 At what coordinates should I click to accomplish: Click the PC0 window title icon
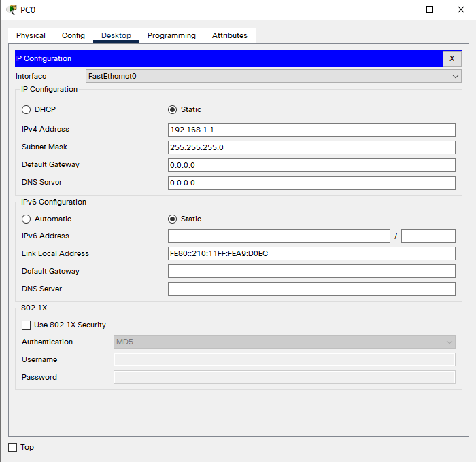11,10
